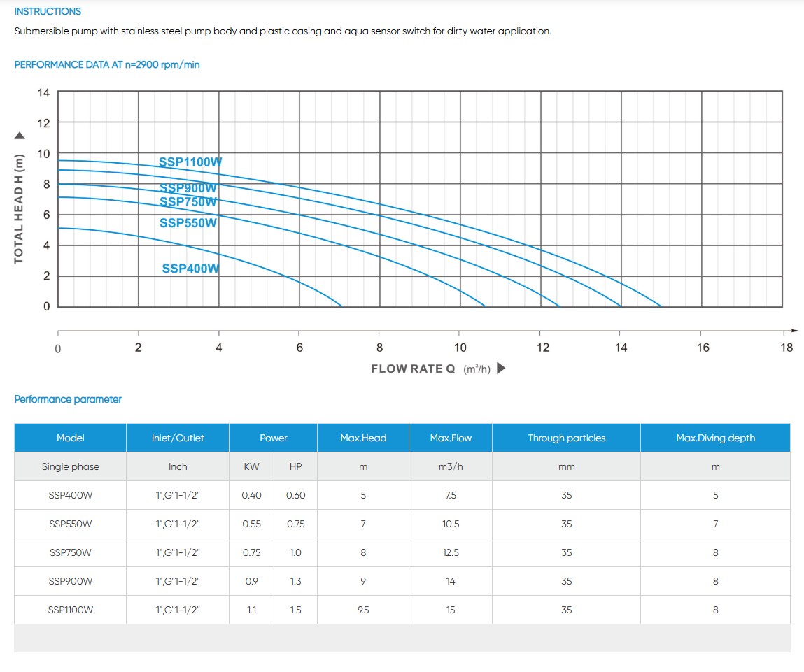Click the Performance parameter heading
The width and height of the screenshot is (804, 672).
[68, 399]
